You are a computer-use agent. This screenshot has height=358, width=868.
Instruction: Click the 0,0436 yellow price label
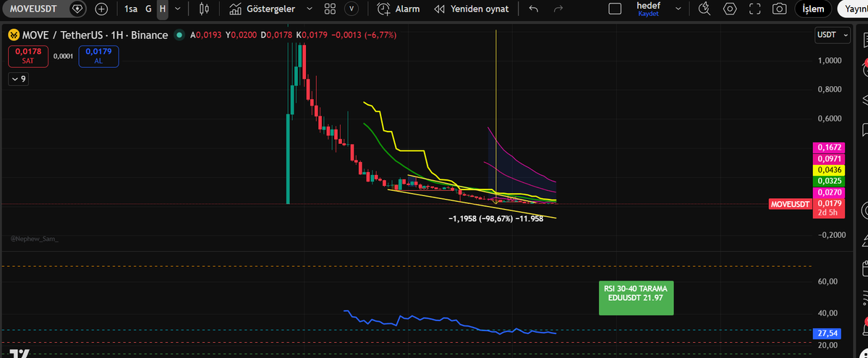point(829,169)
